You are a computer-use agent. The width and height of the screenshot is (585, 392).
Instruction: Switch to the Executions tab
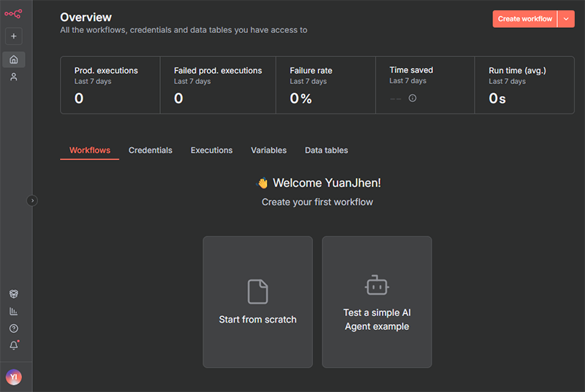coord(211,151)
